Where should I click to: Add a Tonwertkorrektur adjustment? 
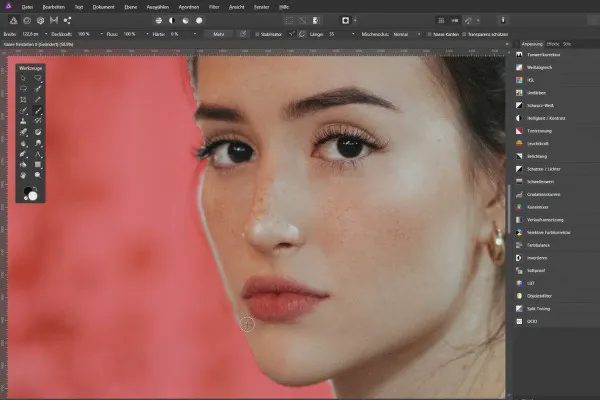545,54
